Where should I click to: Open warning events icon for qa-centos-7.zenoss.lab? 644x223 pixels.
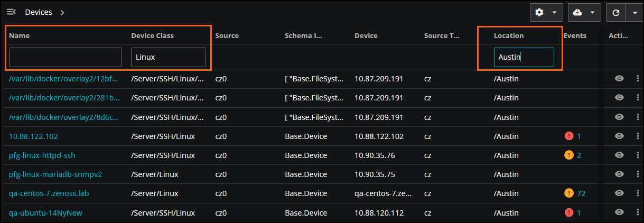pyautogui.click(x=569, y=193)
